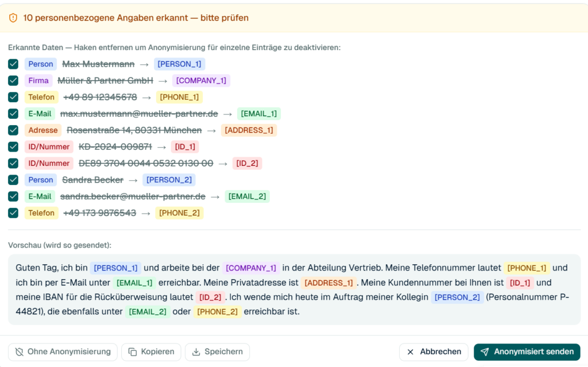Uncheck the Müller & Partner GmbH entry
This screenshot has height=367, width=588.
tap(13, 80)
